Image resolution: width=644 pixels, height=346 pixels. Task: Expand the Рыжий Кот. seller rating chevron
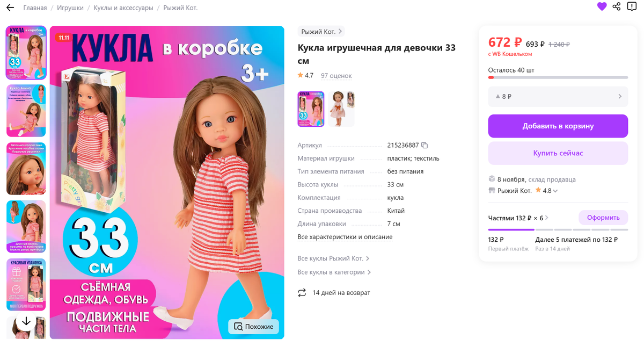pyautogui.click(x=555, y=191)
